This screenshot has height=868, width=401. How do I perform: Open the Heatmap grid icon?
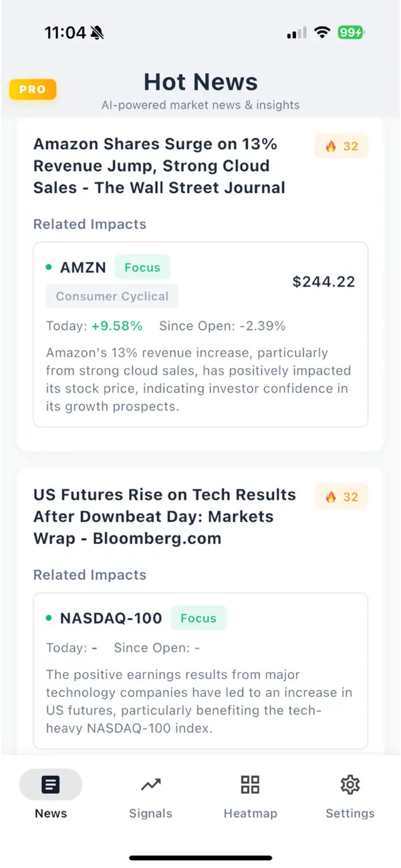pos(250,784)
